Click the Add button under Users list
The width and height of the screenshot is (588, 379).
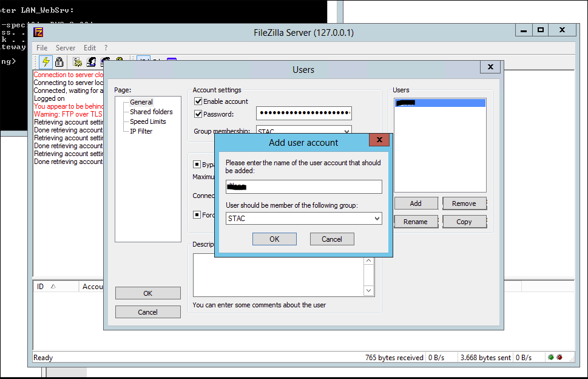(x=416, y=203)
